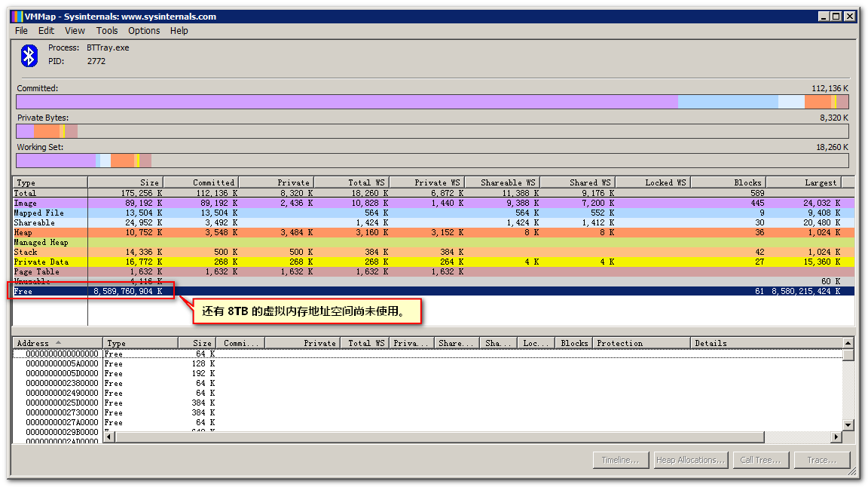Select address 00000000025D0000 row
The width and height of the screenshot is (868, 487).
click(426, 403)
